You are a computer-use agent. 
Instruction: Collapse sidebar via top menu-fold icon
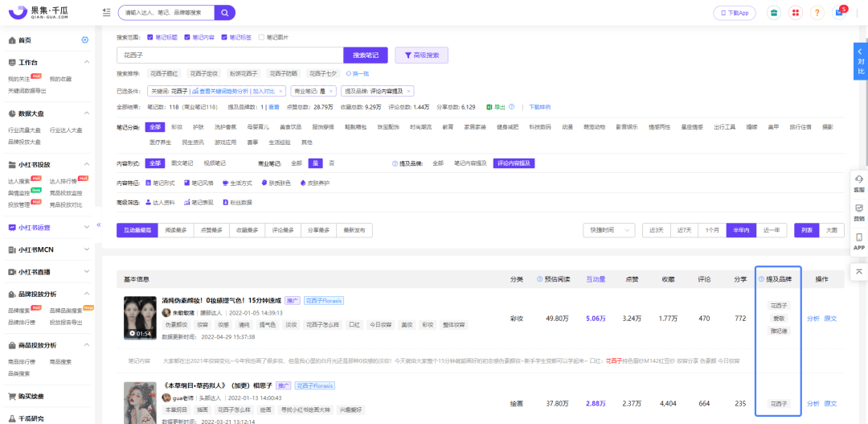click(106, 12)
